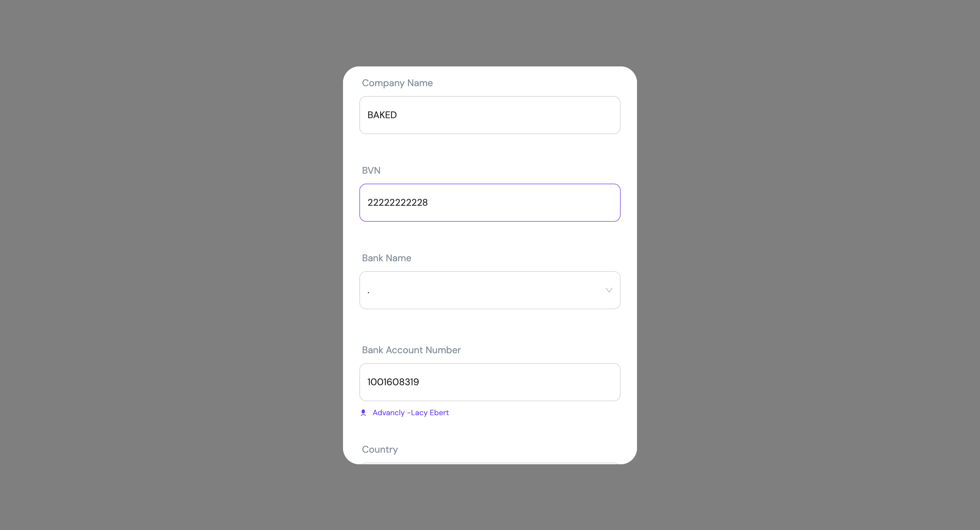980x530 pixels.
Task: Click the account holder person icon
Action: (363, 413)
